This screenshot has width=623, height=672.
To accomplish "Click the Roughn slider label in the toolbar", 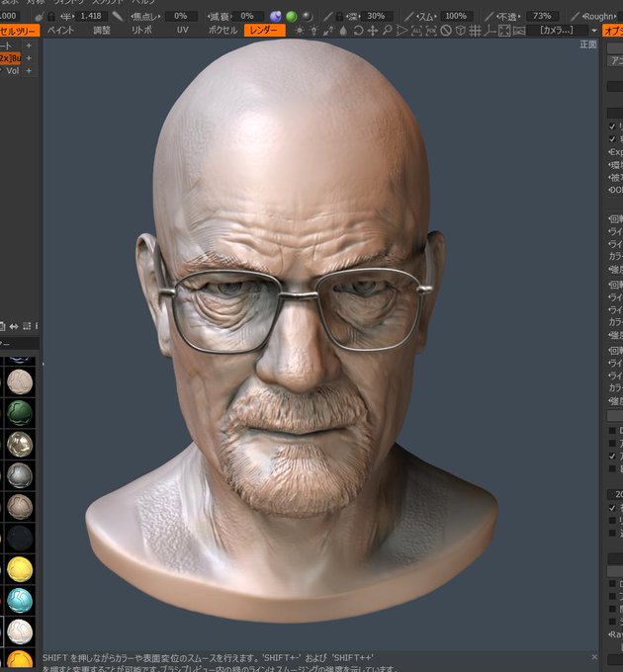I will (599, 17).
